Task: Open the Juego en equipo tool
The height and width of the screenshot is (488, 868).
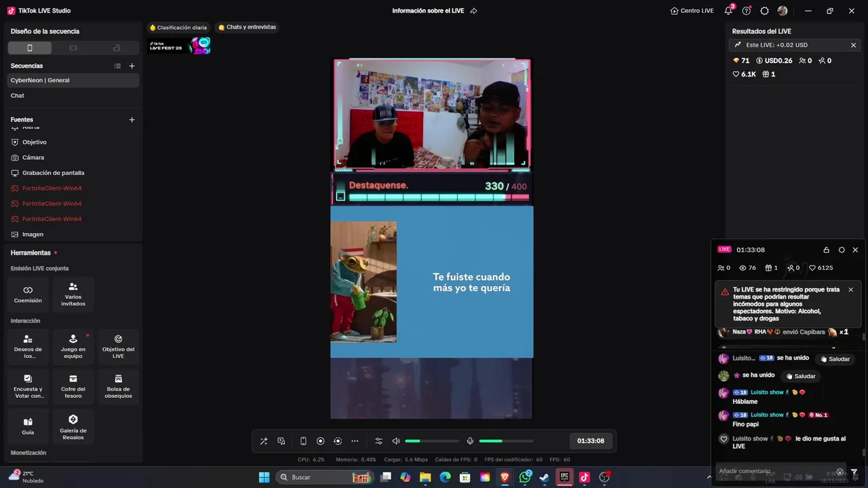Action: pyautogui.click(x=73, y=347)
